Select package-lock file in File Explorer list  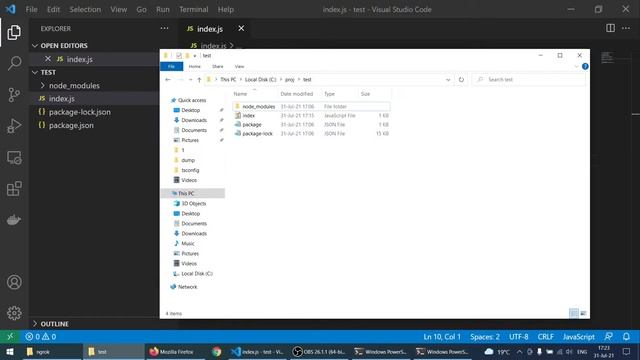[258, 133]
